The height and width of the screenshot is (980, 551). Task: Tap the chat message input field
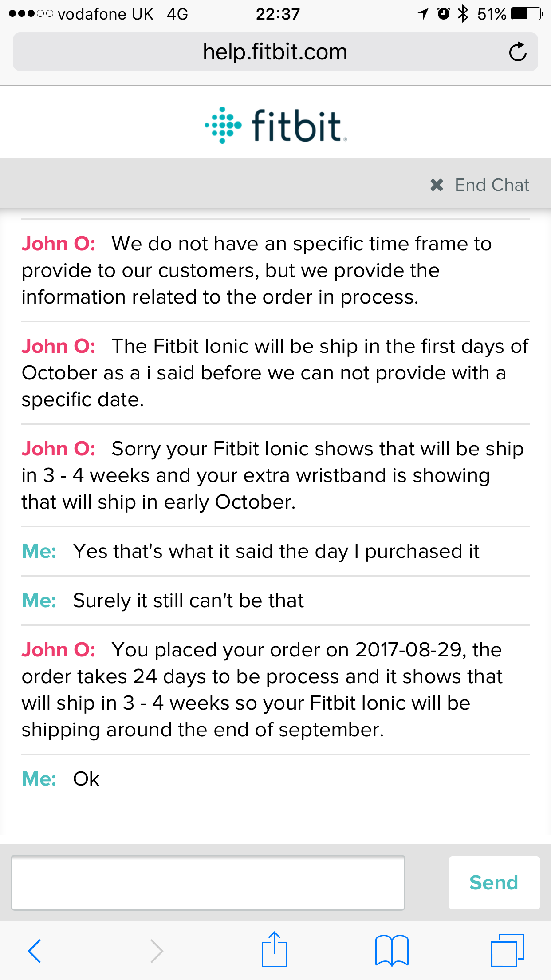[209, 882]
